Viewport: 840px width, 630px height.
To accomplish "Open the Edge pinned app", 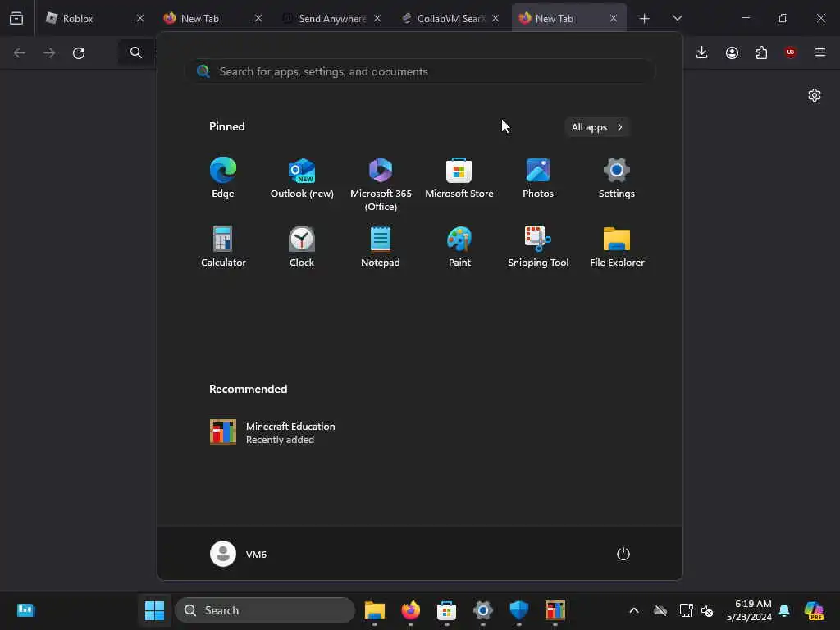I will point(223,178).
